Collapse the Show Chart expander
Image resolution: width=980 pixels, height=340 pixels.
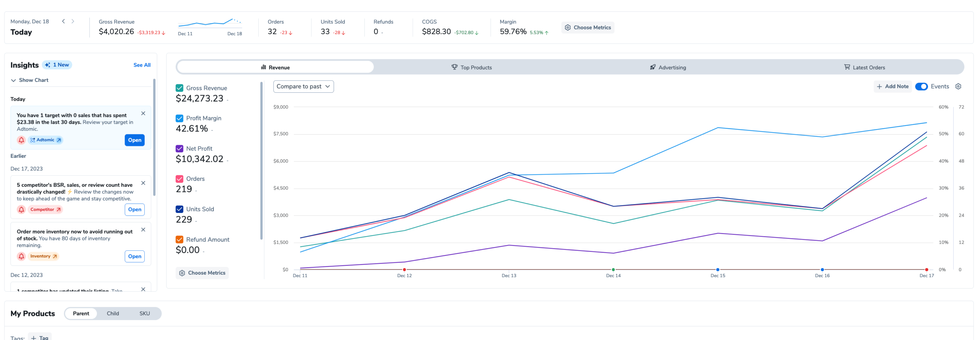(x=29, y=80)
